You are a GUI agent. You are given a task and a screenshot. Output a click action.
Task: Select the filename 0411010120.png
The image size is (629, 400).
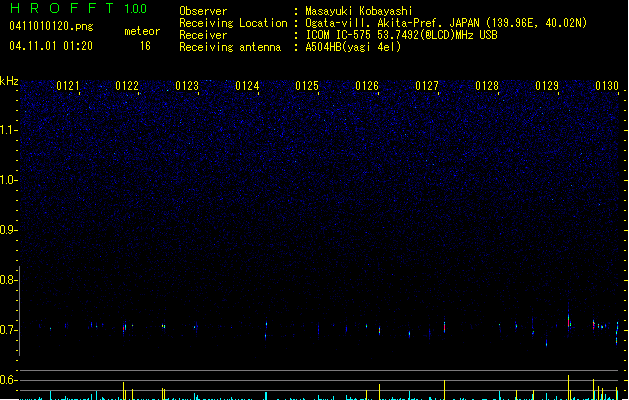tap(51, 26)
